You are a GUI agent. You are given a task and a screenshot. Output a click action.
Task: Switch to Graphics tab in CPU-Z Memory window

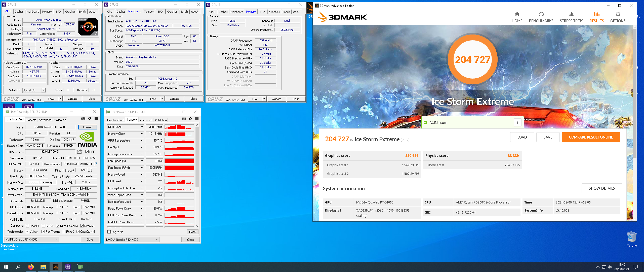274,12
